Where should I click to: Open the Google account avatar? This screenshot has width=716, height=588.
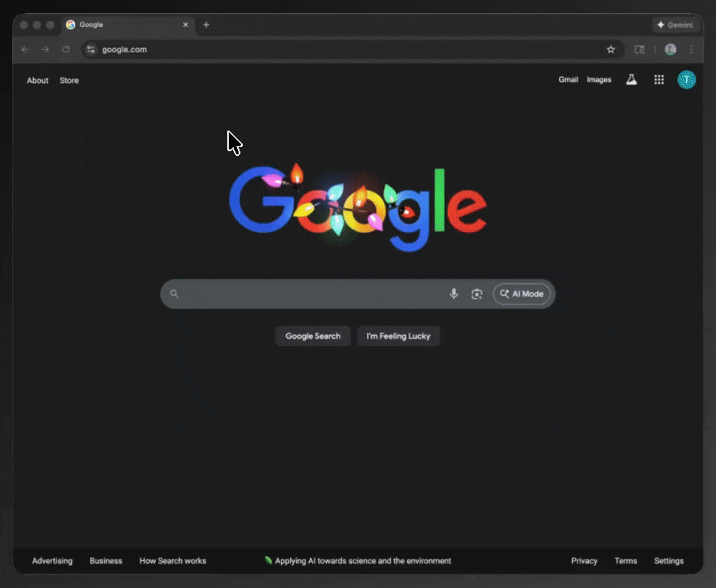pyautogui.click(x=687, y=80)
